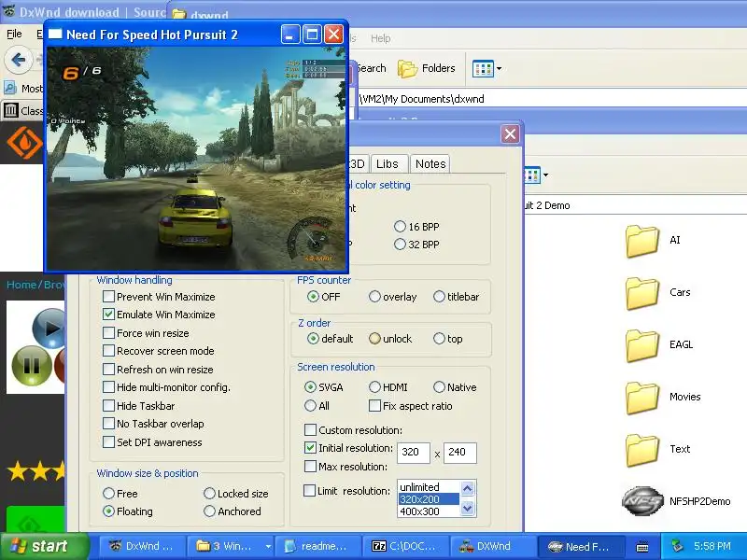747x560 pixels.
Task: Click the initial resolution width field
Action: pos(413,452)
